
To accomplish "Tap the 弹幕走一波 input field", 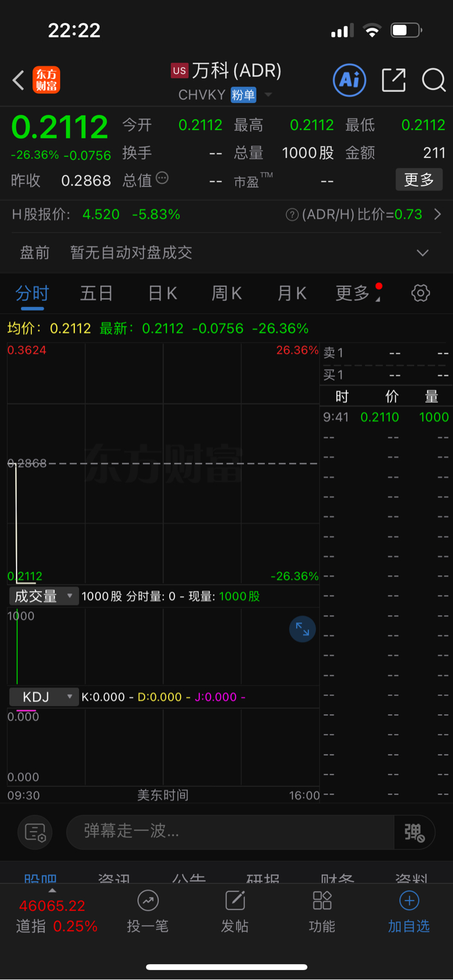I will (x=230, y=832).
